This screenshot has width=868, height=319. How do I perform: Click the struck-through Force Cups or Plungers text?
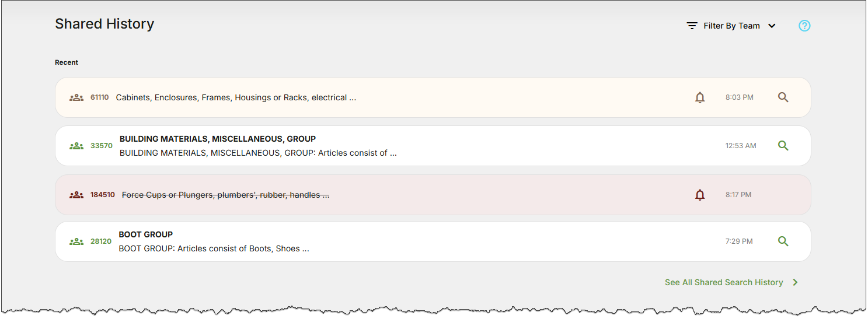225,195
